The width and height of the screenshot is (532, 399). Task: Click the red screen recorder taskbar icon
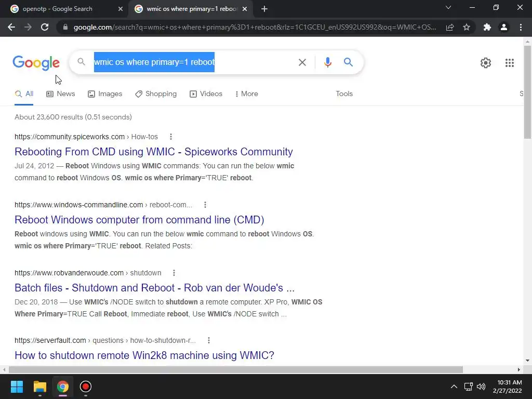[x=86, y=387]
